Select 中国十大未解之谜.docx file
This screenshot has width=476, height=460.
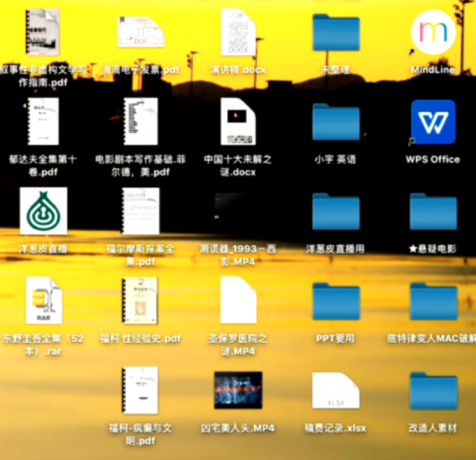[x=238, y=122]
